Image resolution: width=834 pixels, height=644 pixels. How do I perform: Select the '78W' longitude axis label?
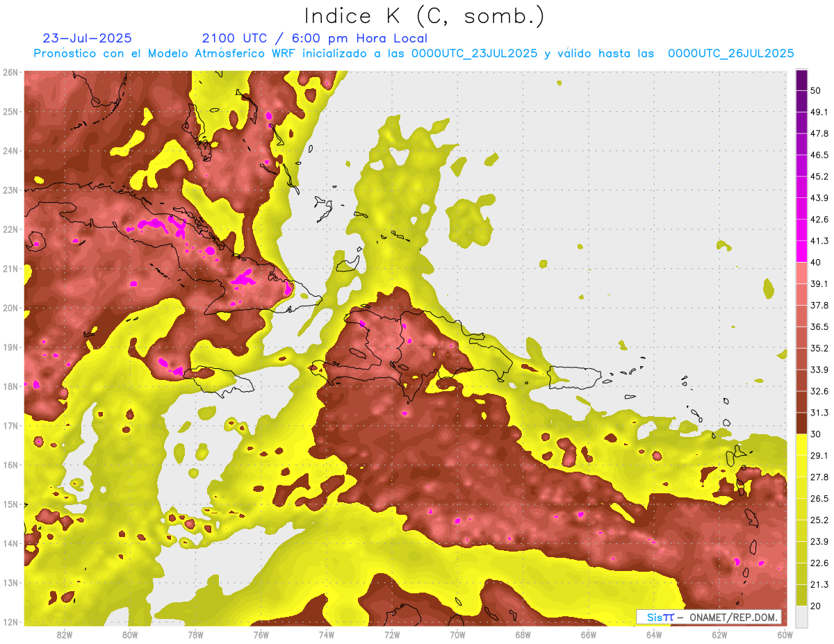(195, 634)
